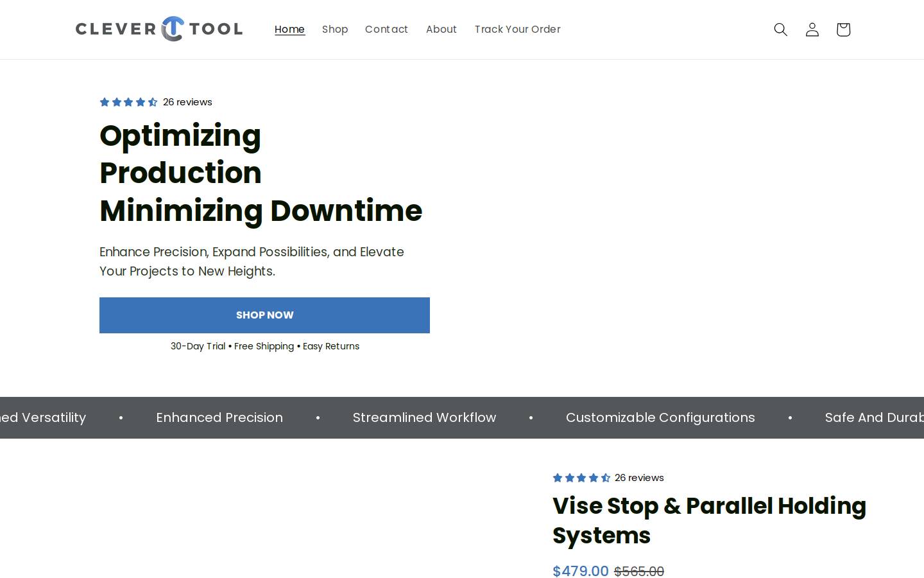Click the $479.00 sale price
The height and width of the screenshot is (578, 924).
(x=581, y=571)
